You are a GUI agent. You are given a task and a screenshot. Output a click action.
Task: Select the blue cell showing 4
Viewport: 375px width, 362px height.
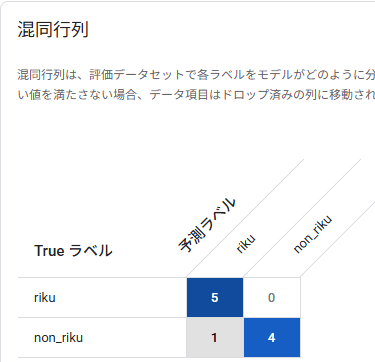point(272,338)
